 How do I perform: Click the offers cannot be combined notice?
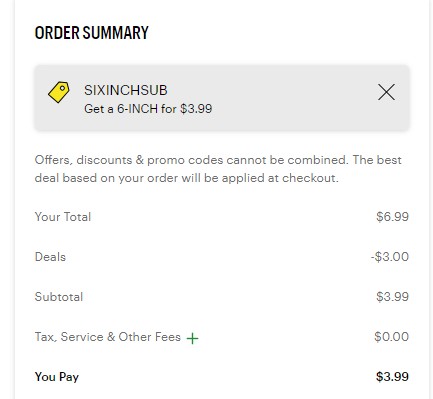tap(191, 160)
